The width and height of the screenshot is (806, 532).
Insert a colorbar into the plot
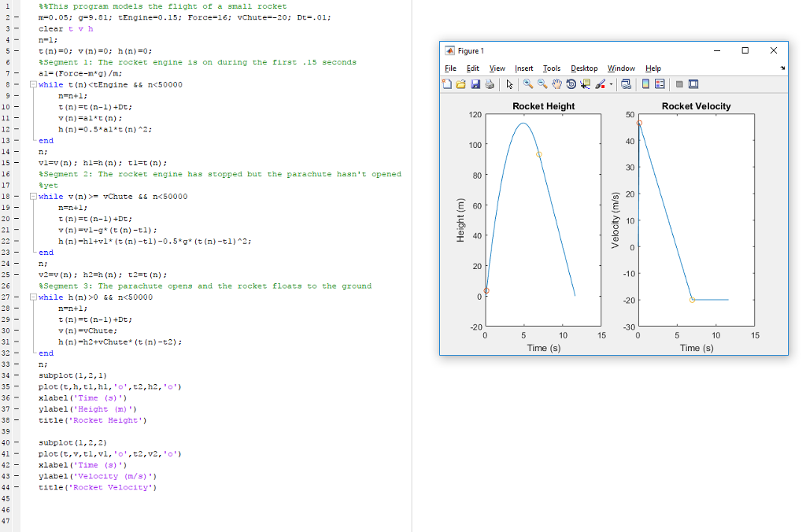[645, 83]
